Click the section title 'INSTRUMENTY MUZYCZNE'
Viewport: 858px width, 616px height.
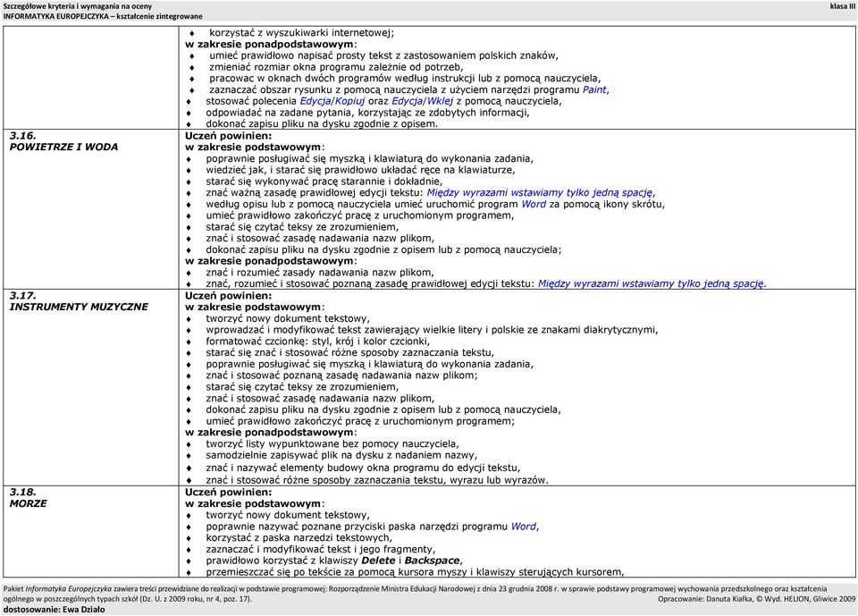(x=79, y=307)
